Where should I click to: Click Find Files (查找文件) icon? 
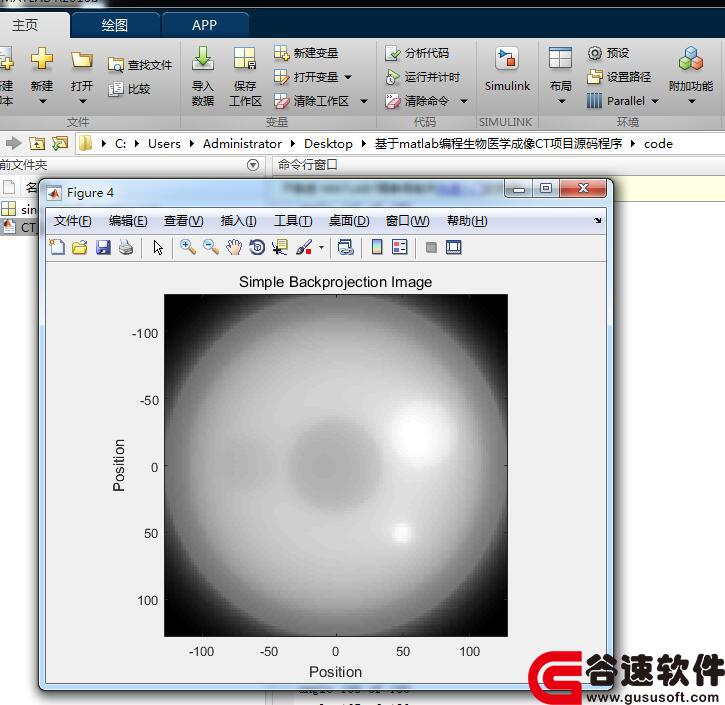click(115, 65)
